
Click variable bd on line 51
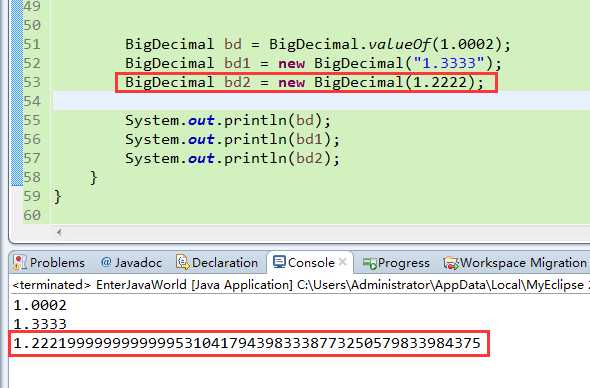233,44
